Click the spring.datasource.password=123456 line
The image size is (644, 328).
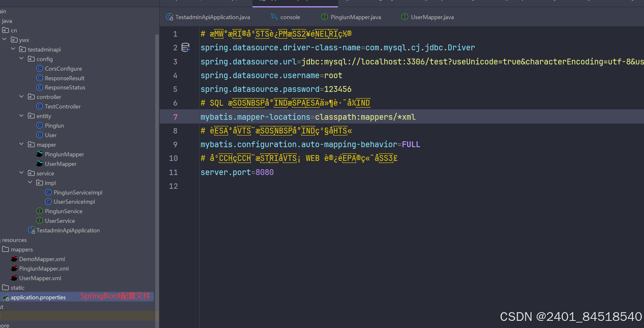(x=276, y=89)
